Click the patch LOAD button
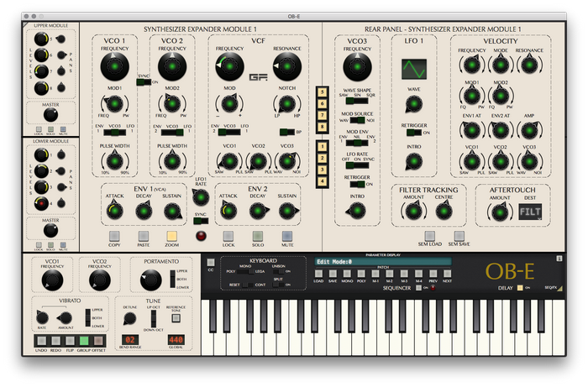This screenshot has height=387, width=588. click(318, 274)
